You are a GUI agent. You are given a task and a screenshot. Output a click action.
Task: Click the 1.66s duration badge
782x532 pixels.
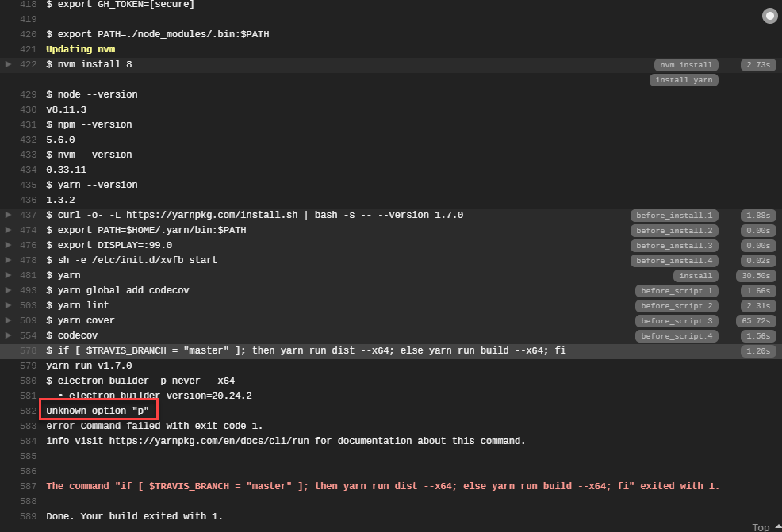758,291
